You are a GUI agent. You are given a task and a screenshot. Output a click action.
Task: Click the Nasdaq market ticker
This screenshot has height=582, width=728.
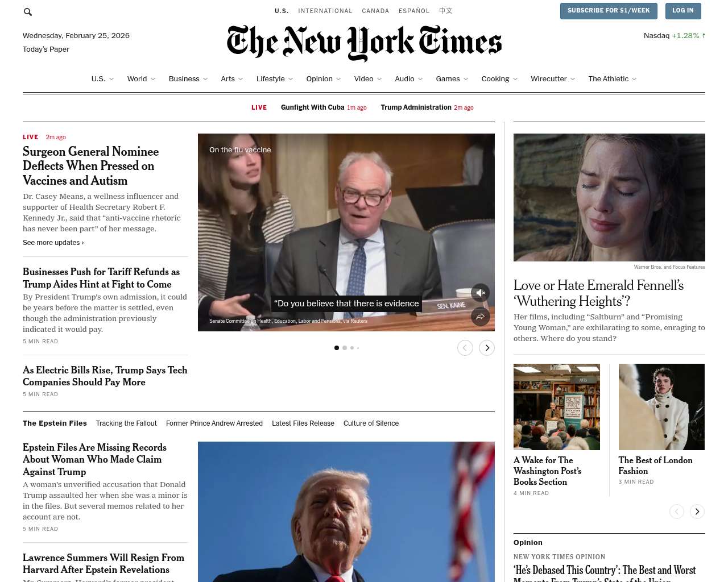coord(675,36)
